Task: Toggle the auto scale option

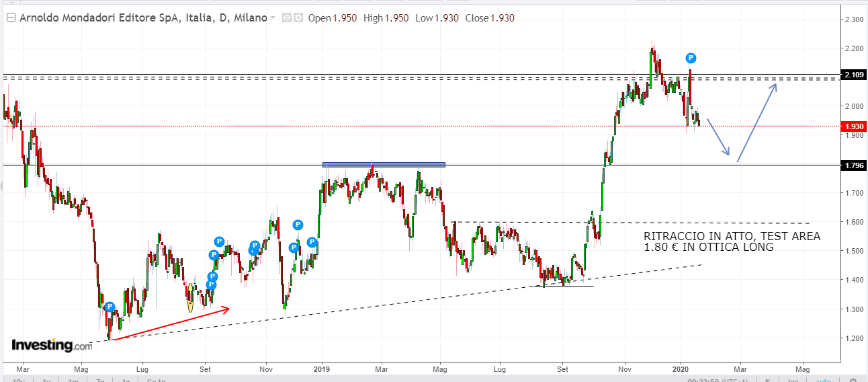Action: coord(823,380)
